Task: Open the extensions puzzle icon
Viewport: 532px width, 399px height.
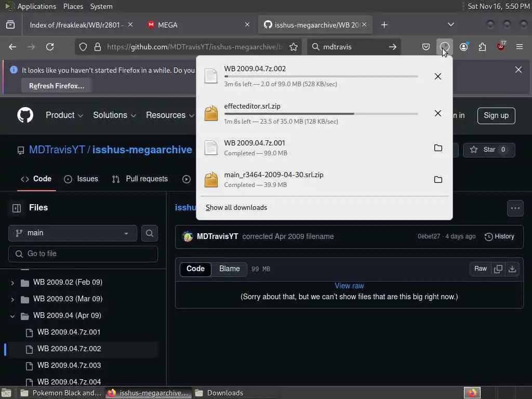Action: click(482, 47)
